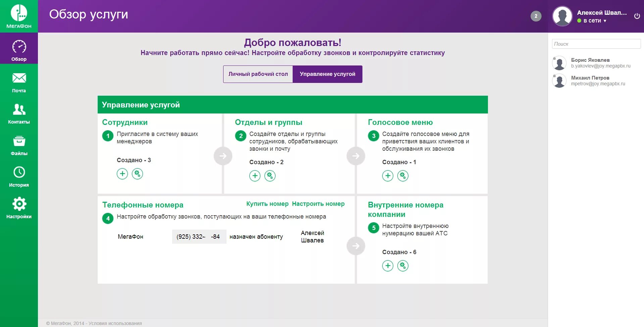This screenshot has height=327, width=644.
Task: Click the notification badge
Action: click(536, 16)
